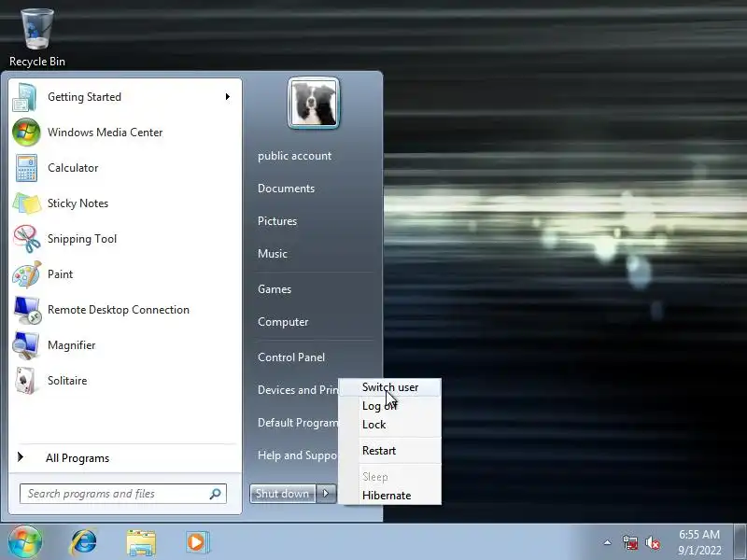Image resolution: width=747 pixels, height=560 pixels.
Task: Open Windows Explorer folder in taskbar
Action: point(141,542)
